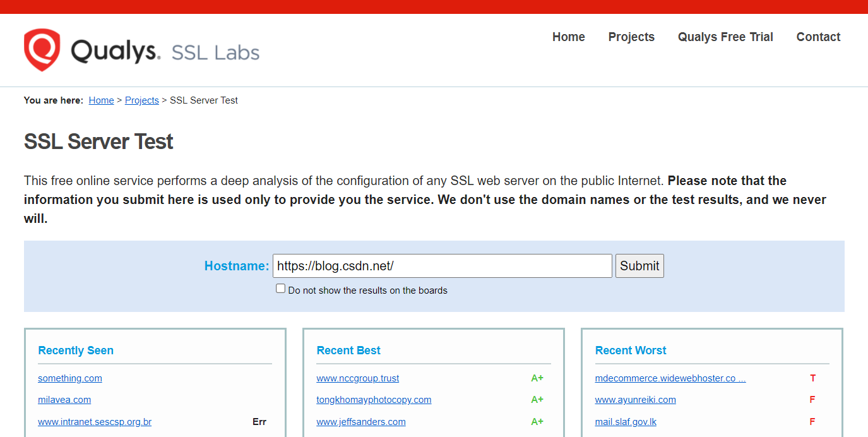The width and height of the screenshot is (868, 437).
Task: Select Qualys Free Trial in the navigation
Action: (x=725, y=37)
